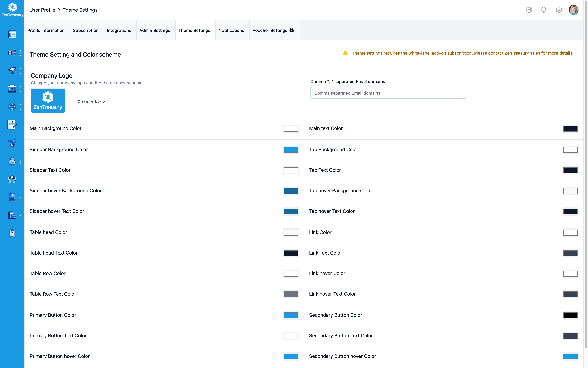Screen dimensions: 588x368
Task: Open Sidebar hover Text Color swatch
Action: tap(291, 211)
